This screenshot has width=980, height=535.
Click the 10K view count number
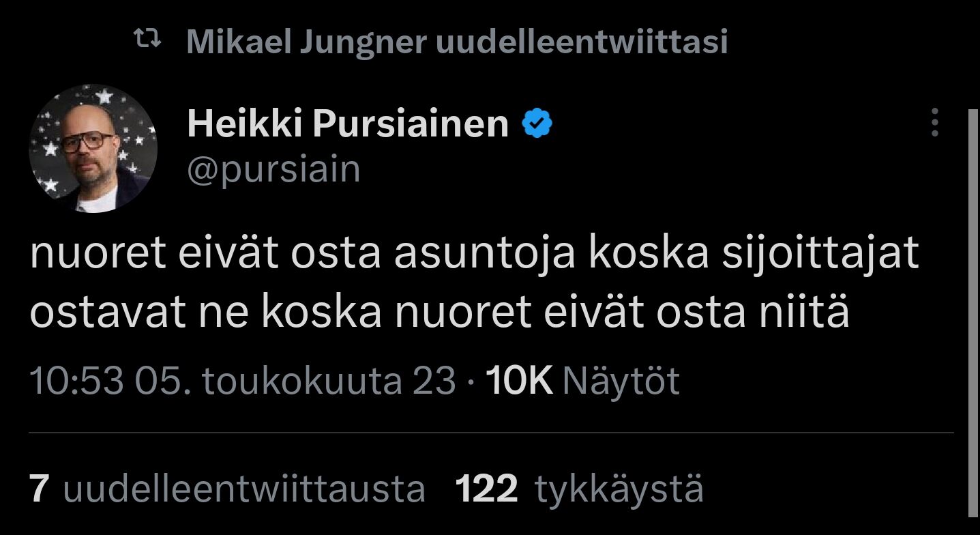coord(518,380)
